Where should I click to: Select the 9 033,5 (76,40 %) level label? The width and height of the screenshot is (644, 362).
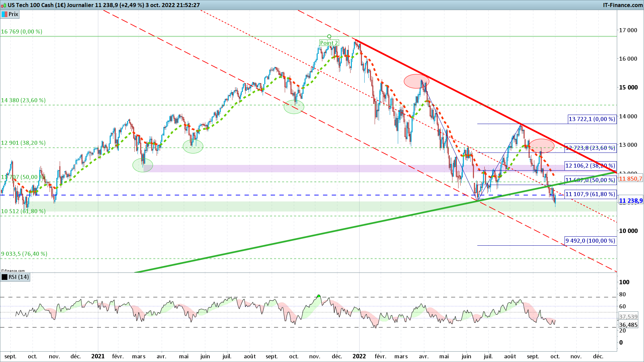pos(24,254)
